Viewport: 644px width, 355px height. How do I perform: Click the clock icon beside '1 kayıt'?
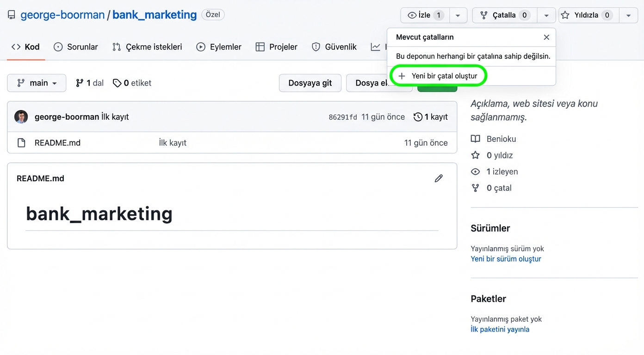click(418, 116)
